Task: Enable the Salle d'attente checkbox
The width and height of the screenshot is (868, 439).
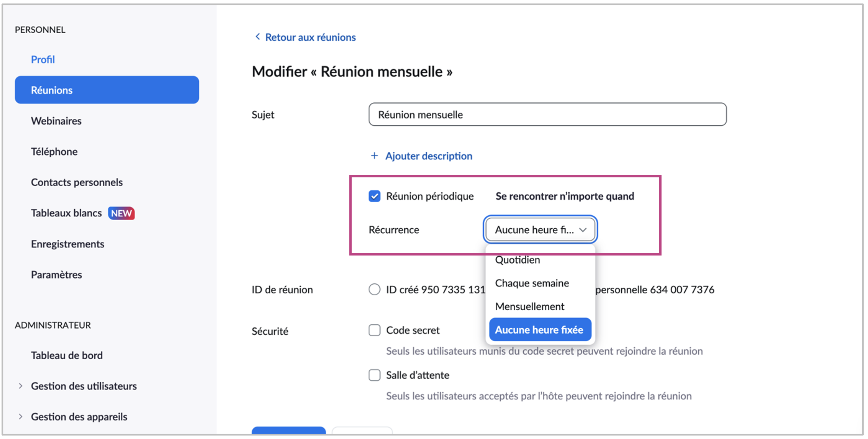Action: point(374,375)
